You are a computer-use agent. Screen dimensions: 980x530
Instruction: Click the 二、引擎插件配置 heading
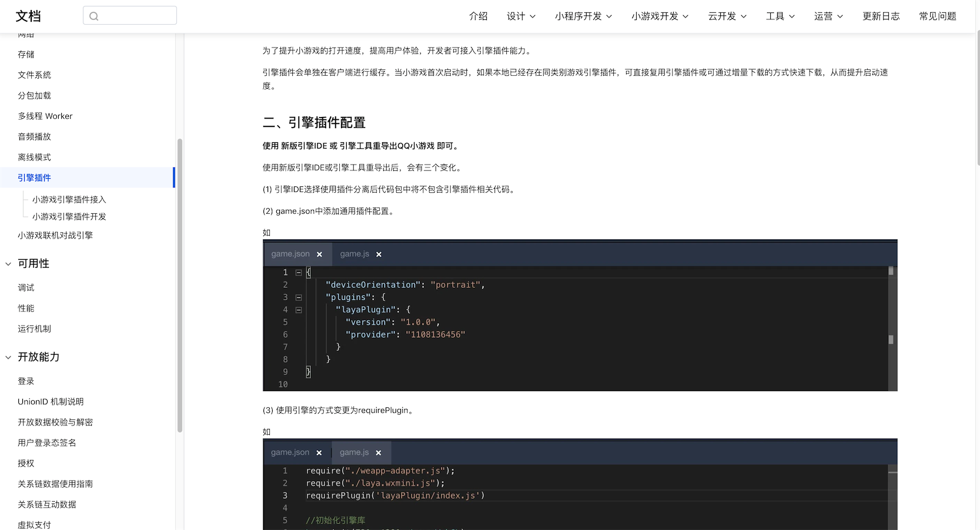coord(314,122)
